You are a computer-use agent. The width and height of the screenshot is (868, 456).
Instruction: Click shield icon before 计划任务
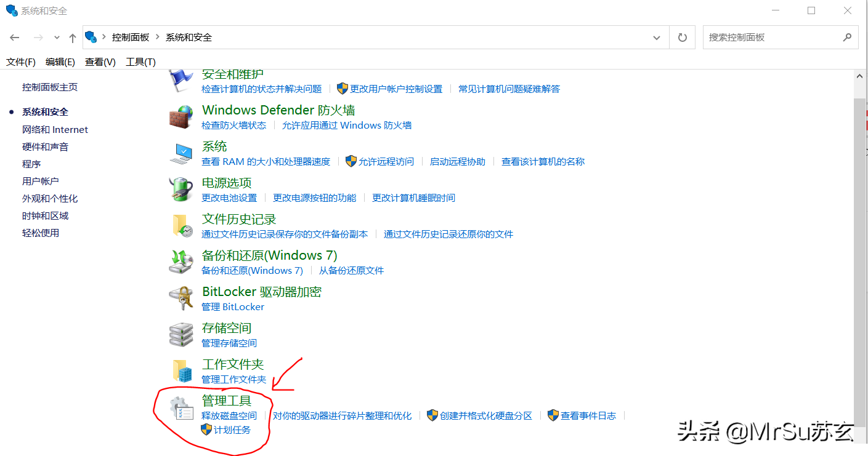click(x=207, y=430)
